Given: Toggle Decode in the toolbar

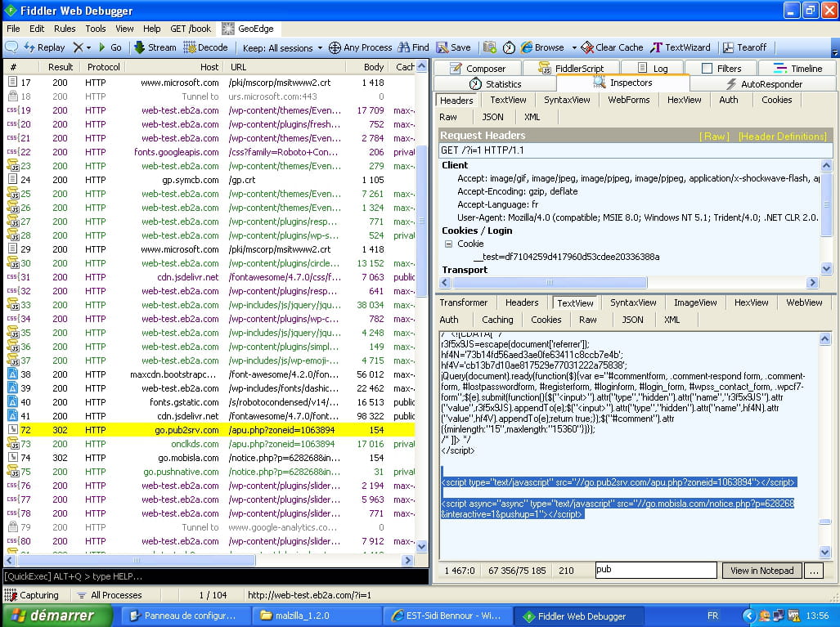Looking at the screenshot, I should pos(206,47).
